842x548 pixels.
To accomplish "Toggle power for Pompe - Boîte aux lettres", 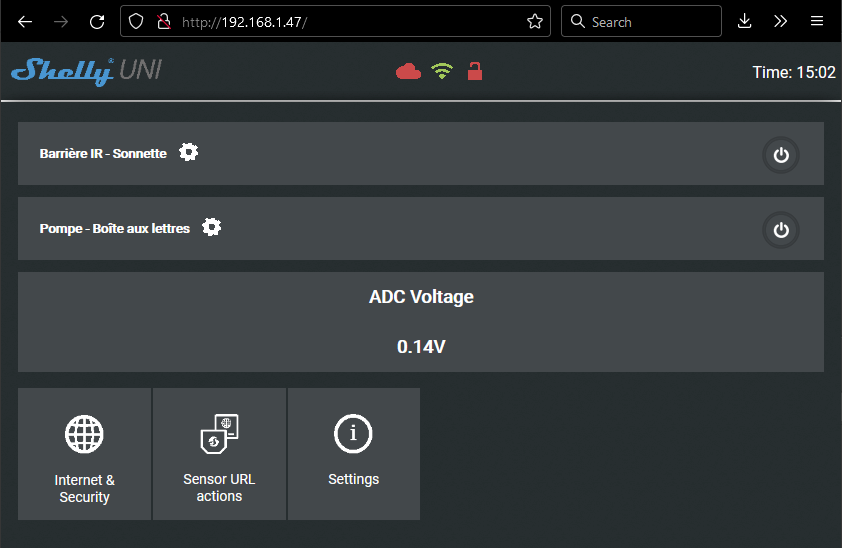I will 781,230.
